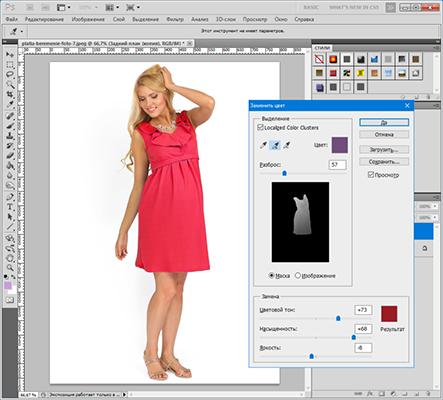Apply the red-yellow burst style swatch
Image resolution: width=443 pixels, height=400 pixels.
point(333,59)
